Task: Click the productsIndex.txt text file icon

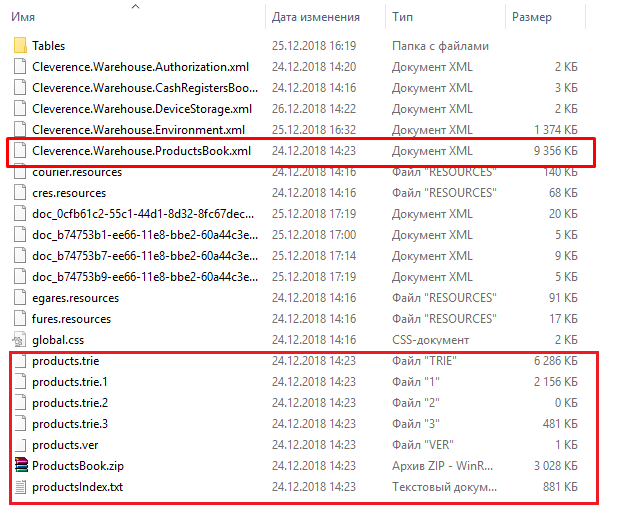Action: [20, 487]
